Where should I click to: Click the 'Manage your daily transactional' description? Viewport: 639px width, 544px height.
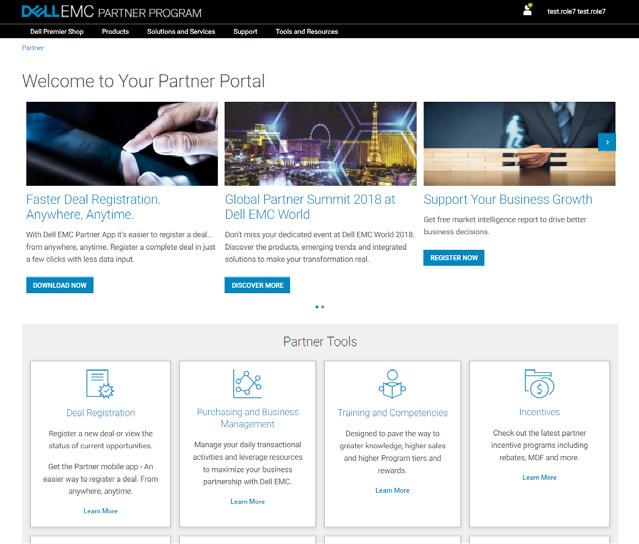point(247,463)
